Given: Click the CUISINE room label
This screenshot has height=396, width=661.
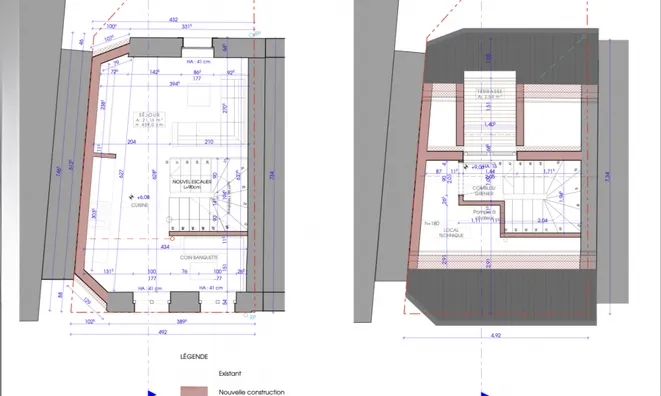Looking at the screenshot, I should click(x=140, y=205).
